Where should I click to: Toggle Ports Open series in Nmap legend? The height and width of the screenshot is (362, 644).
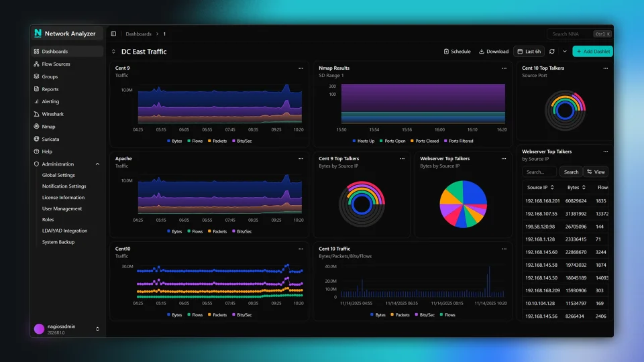tap(392, 141)
